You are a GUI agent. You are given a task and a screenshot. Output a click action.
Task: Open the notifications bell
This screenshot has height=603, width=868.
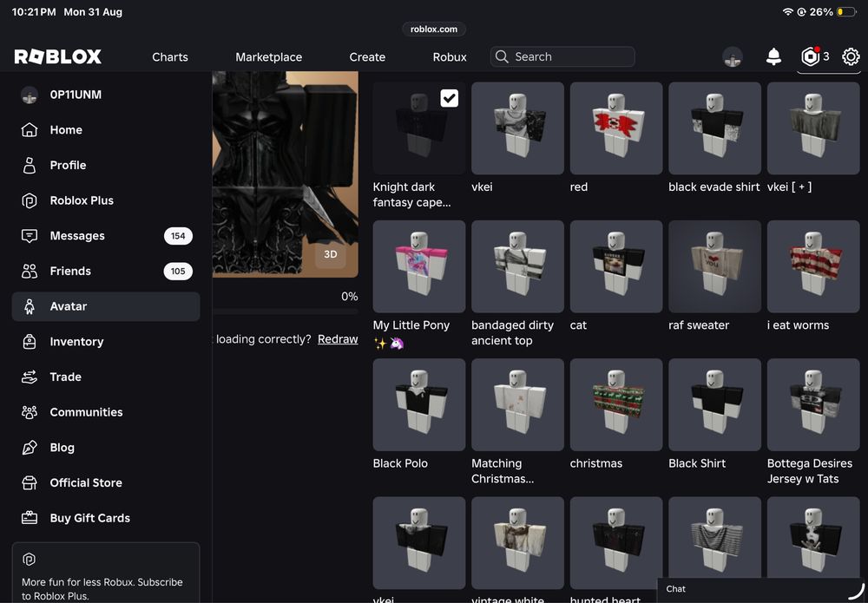pos(773,56)
